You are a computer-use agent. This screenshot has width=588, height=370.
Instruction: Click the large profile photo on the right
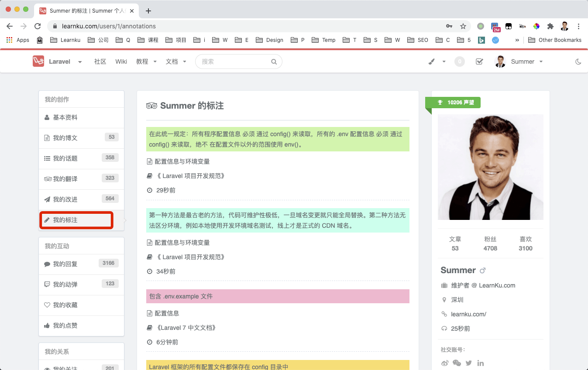[491, 167]
